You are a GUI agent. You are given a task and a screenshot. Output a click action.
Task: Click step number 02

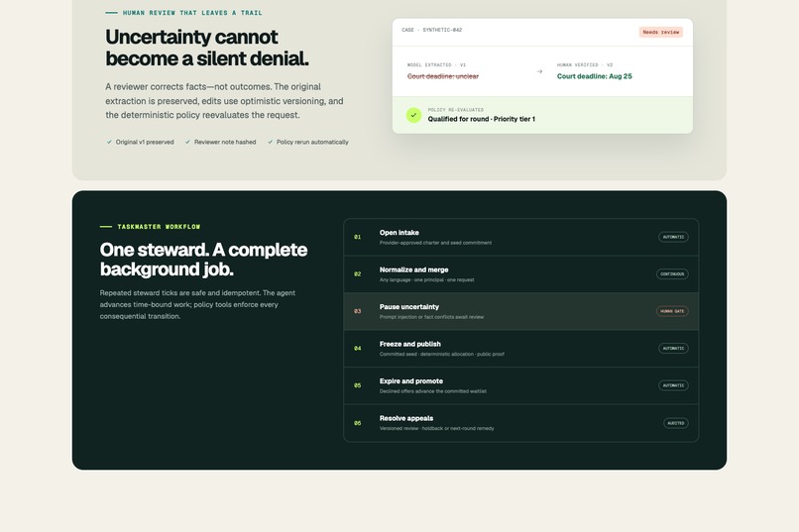358,274
